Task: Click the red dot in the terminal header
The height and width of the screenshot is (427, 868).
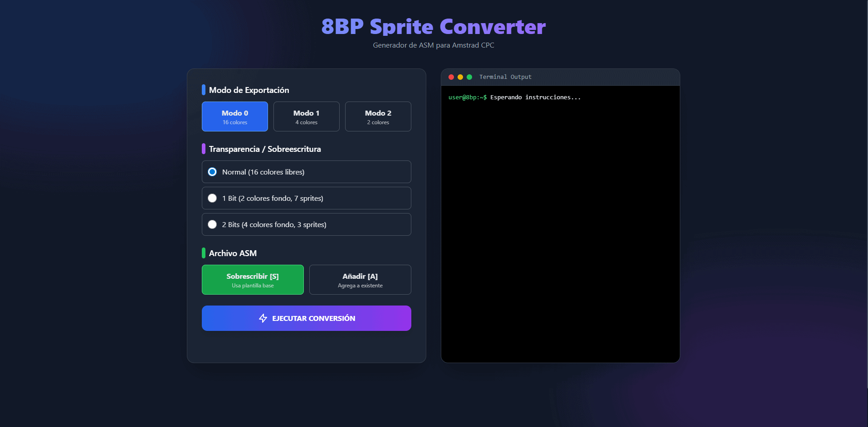Action: click(451, 77)
